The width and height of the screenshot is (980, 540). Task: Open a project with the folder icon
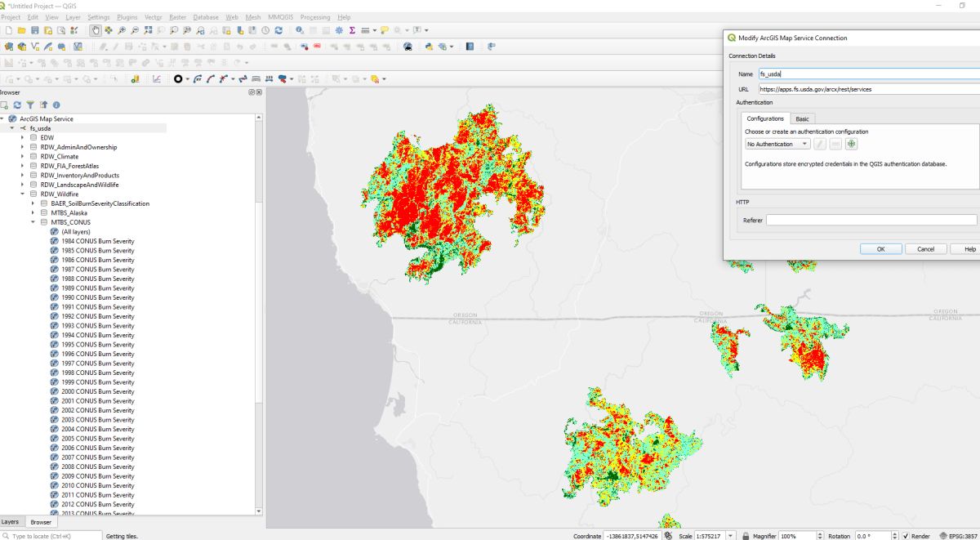pos(22,30)
